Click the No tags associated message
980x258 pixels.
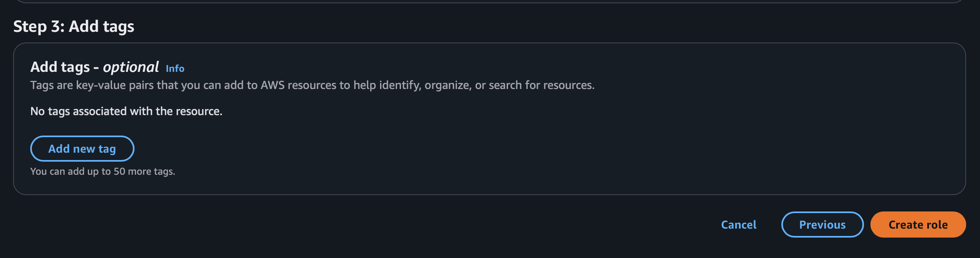coord(126,111)
